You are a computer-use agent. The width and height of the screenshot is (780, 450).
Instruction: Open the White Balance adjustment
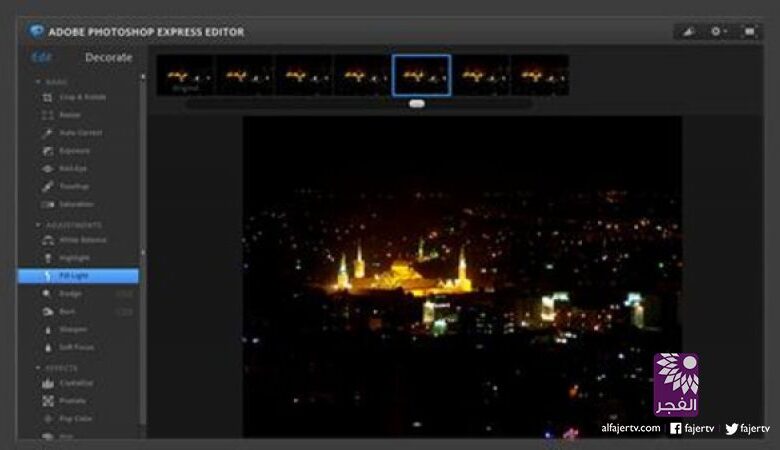84,240
